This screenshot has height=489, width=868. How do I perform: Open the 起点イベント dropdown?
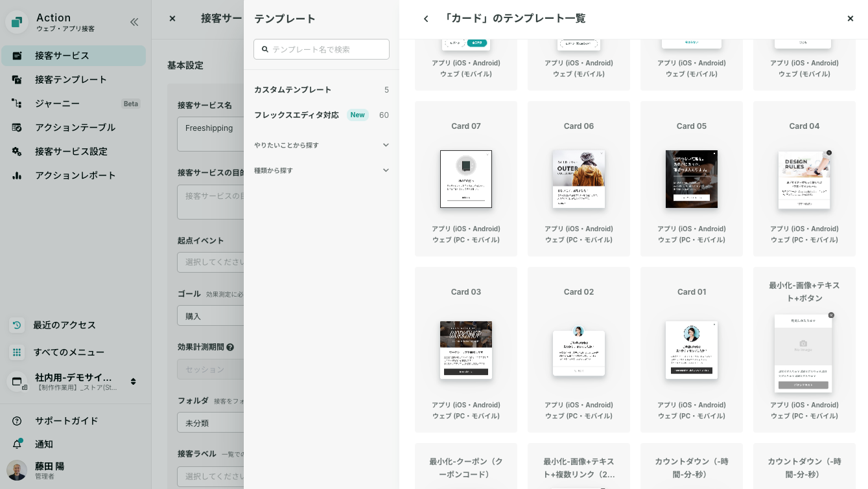pyautogui.click(x=211, y=262)
